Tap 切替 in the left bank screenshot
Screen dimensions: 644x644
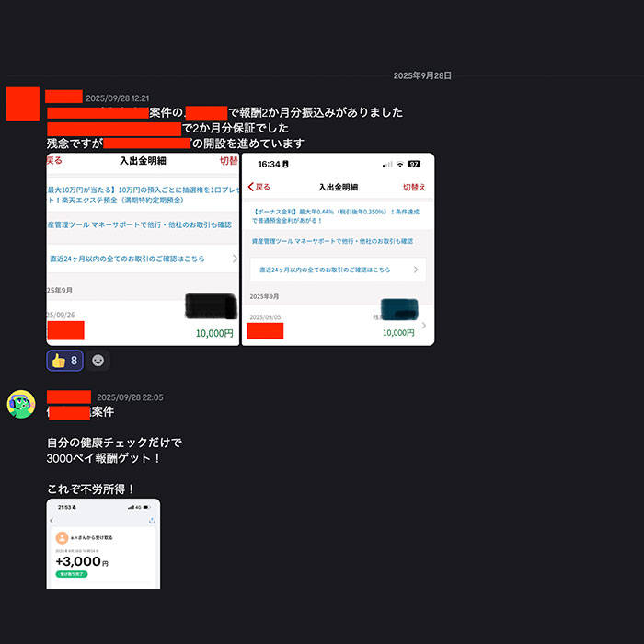(x=229, y=161)
